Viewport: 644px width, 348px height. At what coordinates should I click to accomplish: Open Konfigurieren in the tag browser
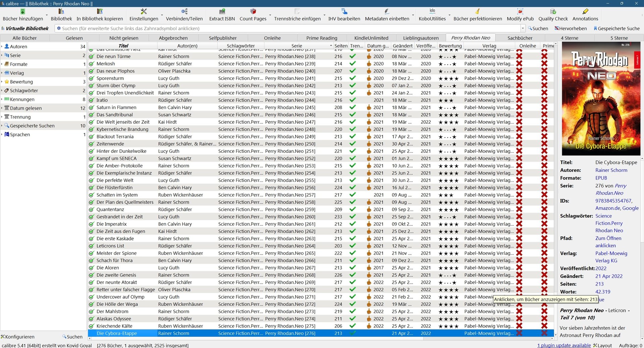click(x=18, y=337)
